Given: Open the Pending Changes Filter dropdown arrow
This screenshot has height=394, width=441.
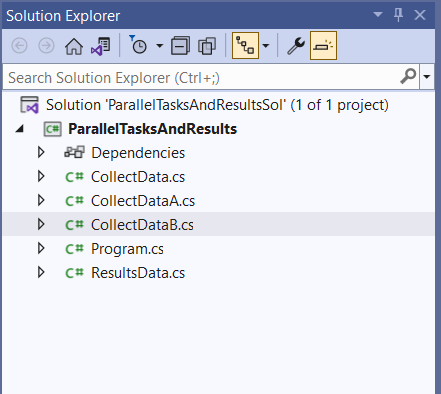Looking at the screenshot, I should (160, 46).
